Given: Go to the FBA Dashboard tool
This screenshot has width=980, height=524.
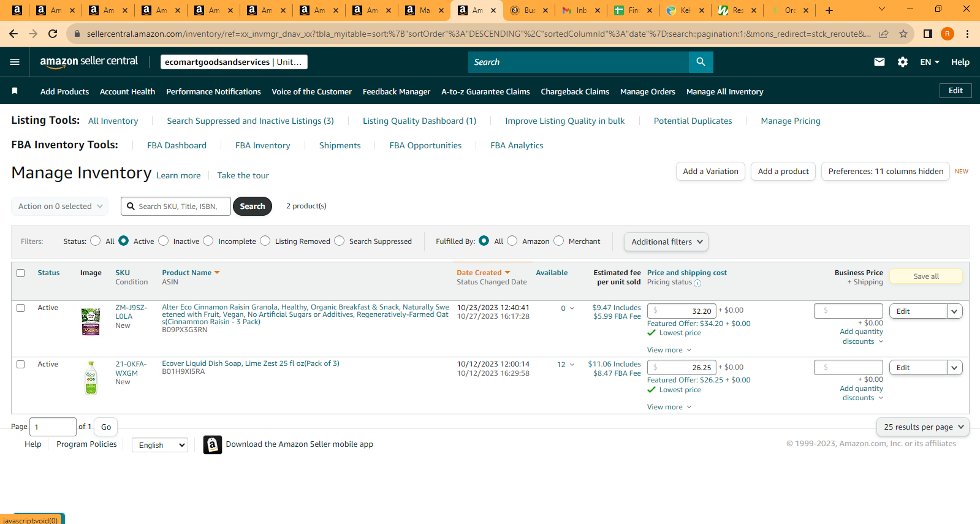Looking at the screenshot, I should [177, 146].
